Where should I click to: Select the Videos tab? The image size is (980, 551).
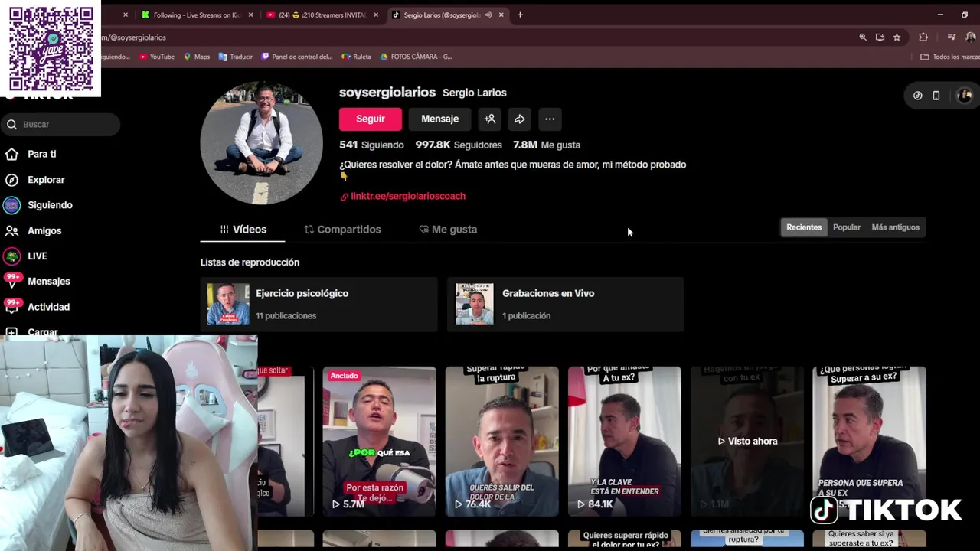tap(243, 230)
